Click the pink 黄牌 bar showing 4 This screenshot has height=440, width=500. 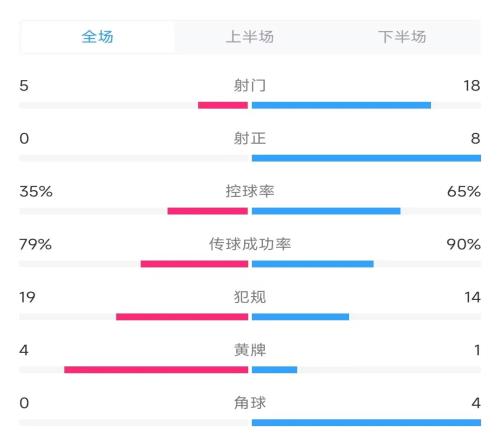pyautogui.click(x=156, y=370)
